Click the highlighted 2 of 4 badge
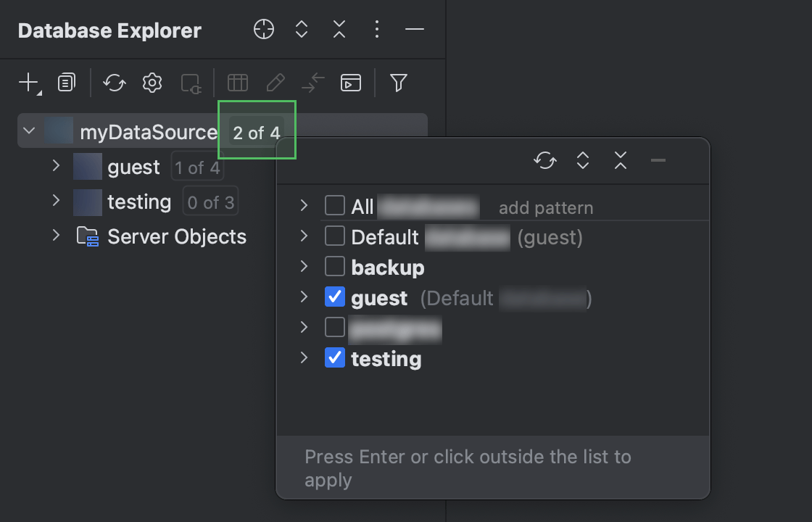This screenshot has height=522, width=812. click(257, 133)
